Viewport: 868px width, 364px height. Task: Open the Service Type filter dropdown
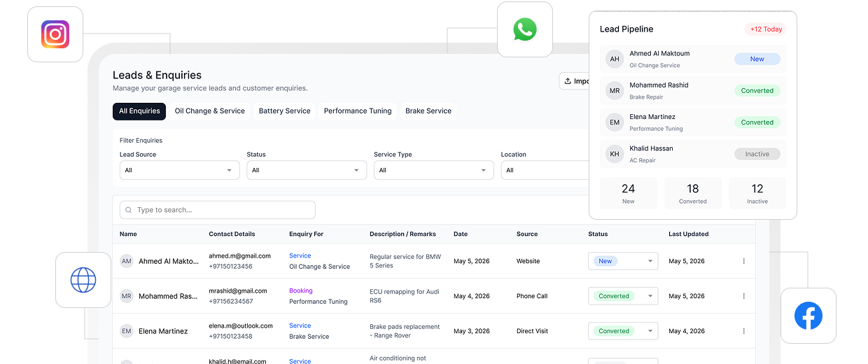(x=434, y=170)
